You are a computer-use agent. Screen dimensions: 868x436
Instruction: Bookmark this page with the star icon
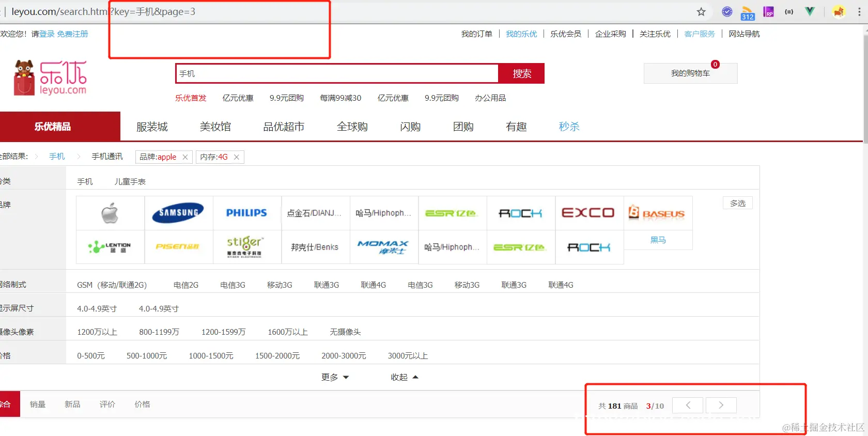pos(701,12)
